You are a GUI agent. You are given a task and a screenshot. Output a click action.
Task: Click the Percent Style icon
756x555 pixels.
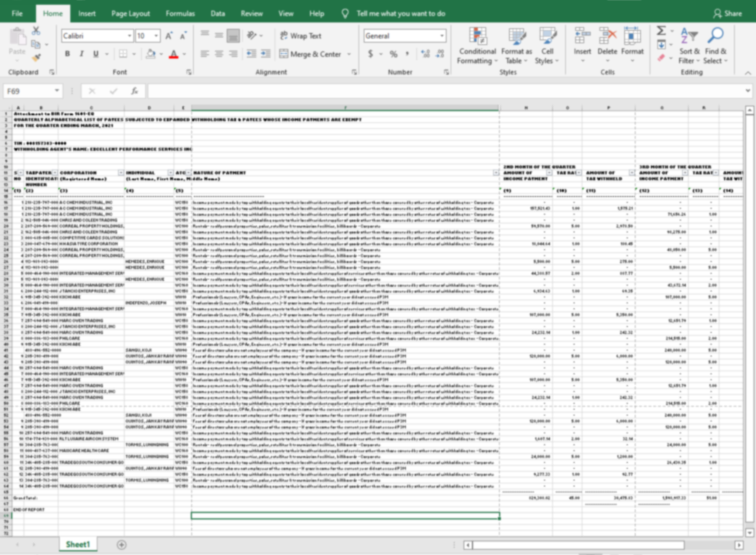coord(393,54)
